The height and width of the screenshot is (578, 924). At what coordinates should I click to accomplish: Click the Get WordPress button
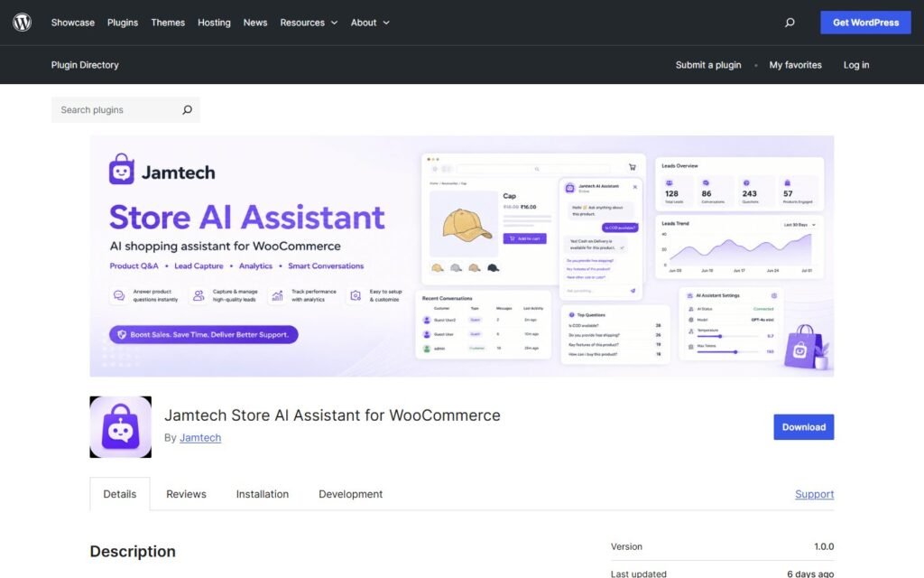click(865, 23)
